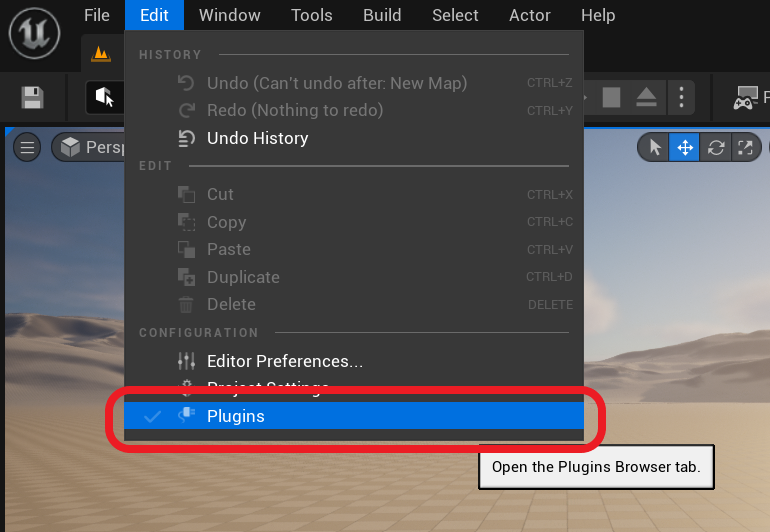Activate the Rotate gizmo tool
This screenshot has width=770, height=532.
(x=716, y=148)
